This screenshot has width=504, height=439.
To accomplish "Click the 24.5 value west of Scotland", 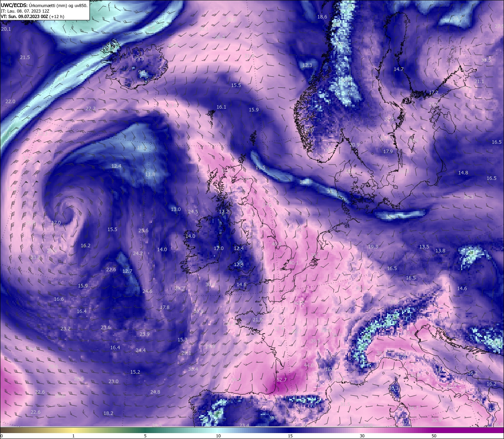I will 193,212.
